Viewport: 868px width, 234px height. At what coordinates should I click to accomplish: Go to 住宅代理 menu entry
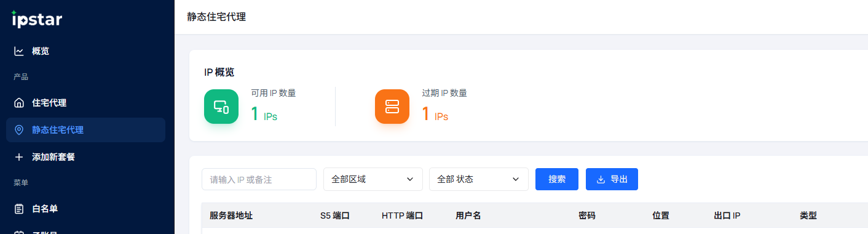pyautogui.click(x=85, y=103)
